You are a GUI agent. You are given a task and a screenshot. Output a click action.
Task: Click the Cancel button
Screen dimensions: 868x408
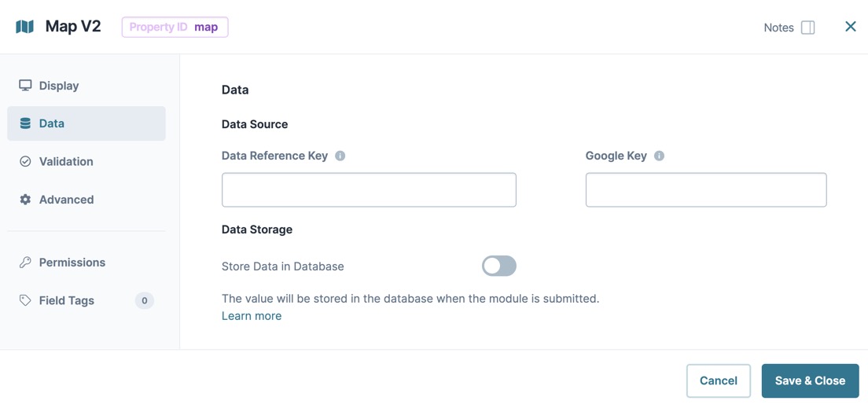tap(719, 380)
